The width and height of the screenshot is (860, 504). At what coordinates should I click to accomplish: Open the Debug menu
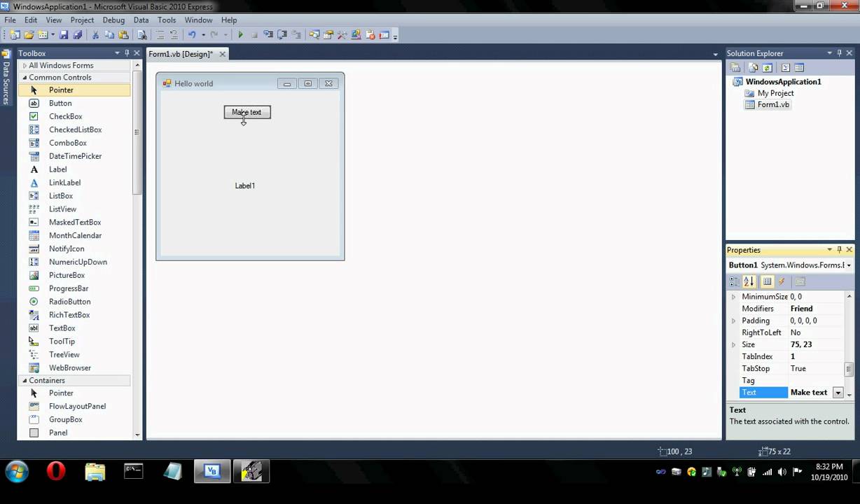[x=113, y=20]
